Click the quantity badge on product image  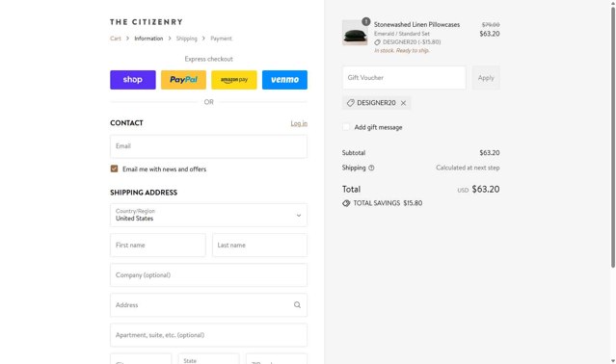[365, 21]
